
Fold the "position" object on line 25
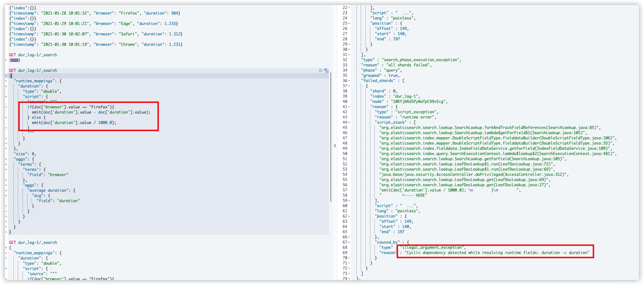349,23
